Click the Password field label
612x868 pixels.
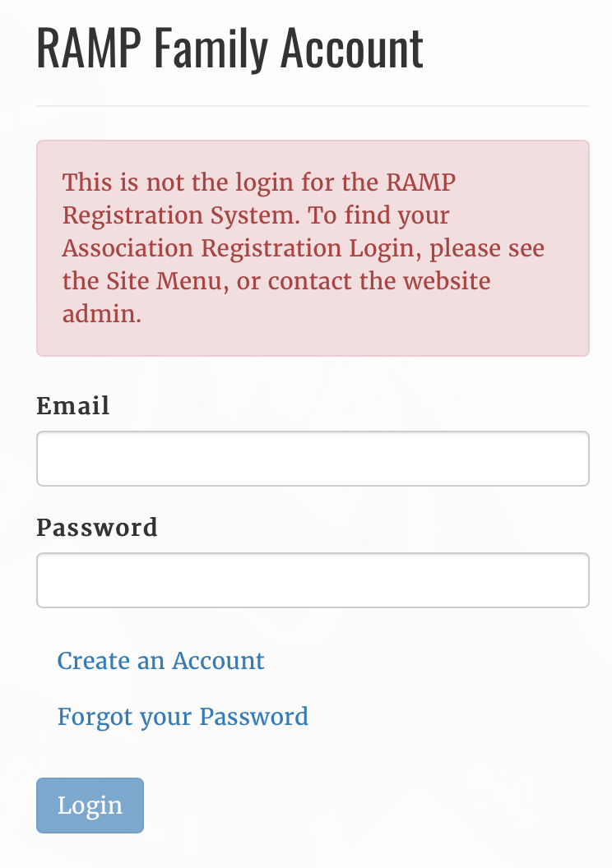click(97, 527)
